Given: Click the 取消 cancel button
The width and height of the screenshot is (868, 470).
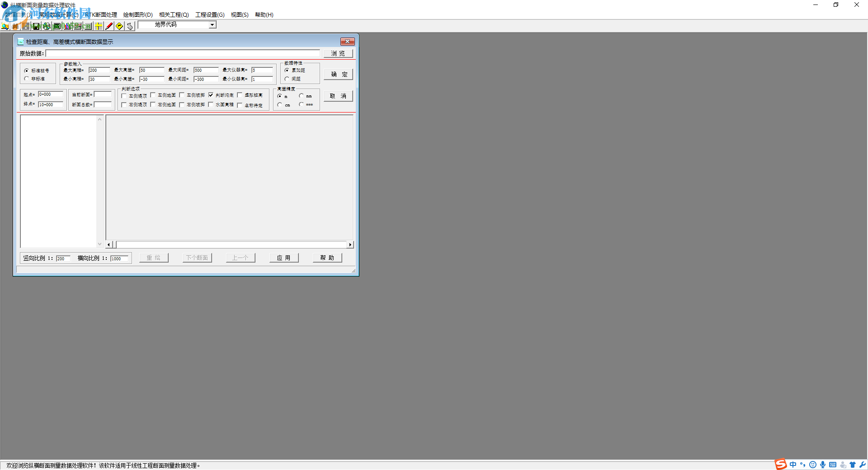Looking at the screenshot, I should click(x=338, y=96).
